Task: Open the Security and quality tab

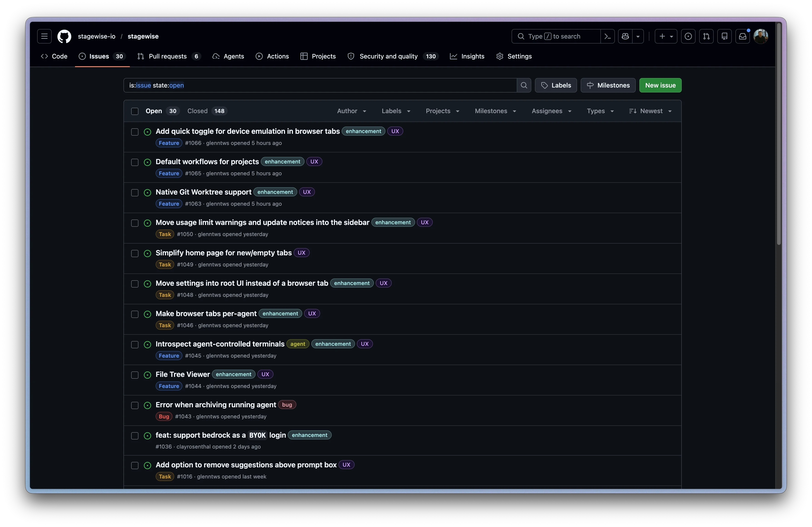Action: point(393,56)
